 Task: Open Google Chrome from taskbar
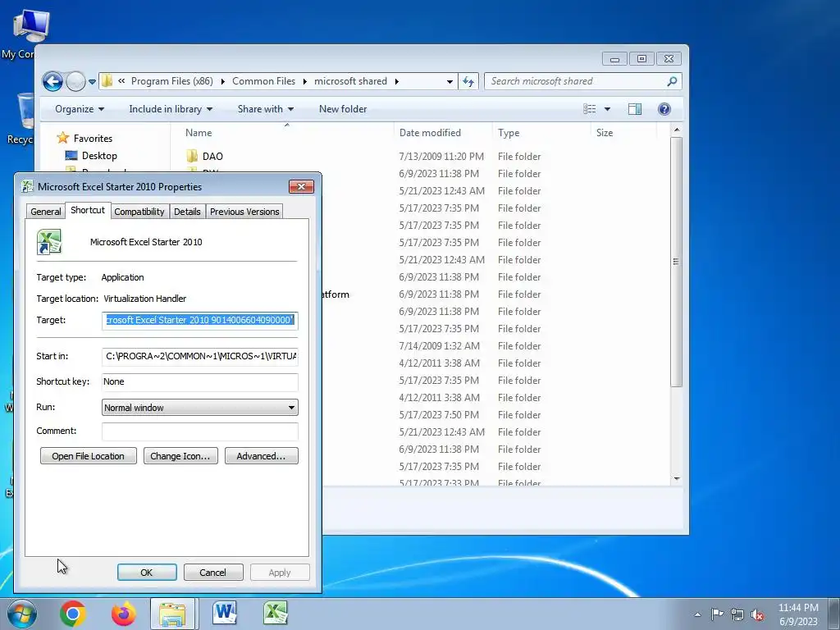click(x=73, y=614)
